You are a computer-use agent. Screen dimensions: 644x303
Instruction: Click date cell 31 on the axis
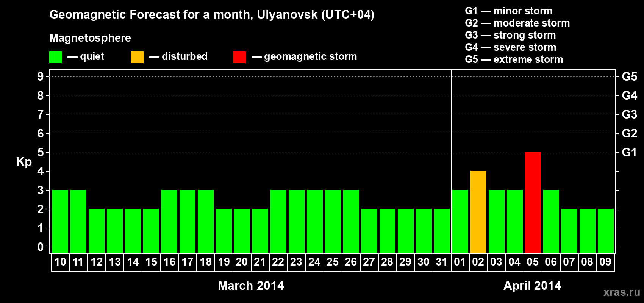coord(442,262)
